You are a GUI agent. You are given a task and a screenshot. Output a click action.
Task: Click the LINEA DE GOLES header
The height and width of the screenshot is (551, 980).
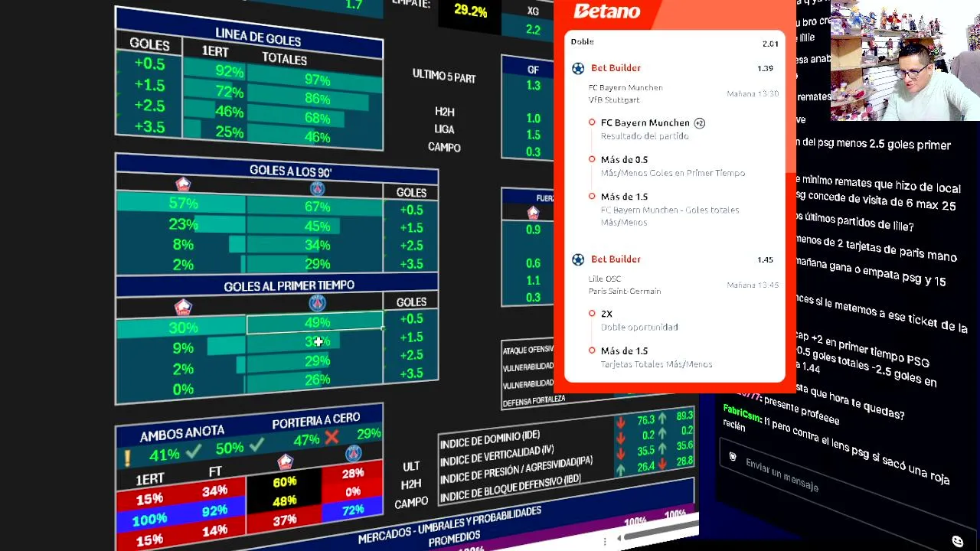coord(258,36)
